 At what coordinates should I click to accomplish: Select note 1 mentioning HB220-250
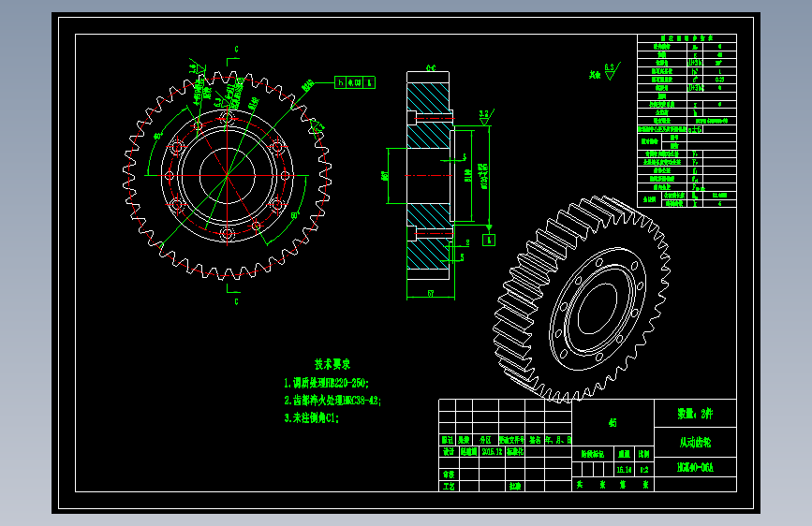pos(326,383)
